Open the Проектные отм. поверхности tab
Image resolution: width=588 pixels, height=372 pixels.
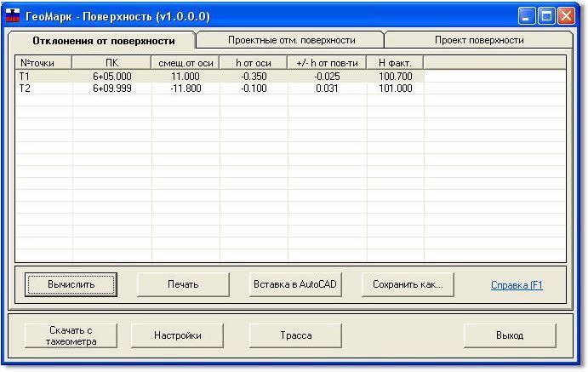(x=291, y=40)
